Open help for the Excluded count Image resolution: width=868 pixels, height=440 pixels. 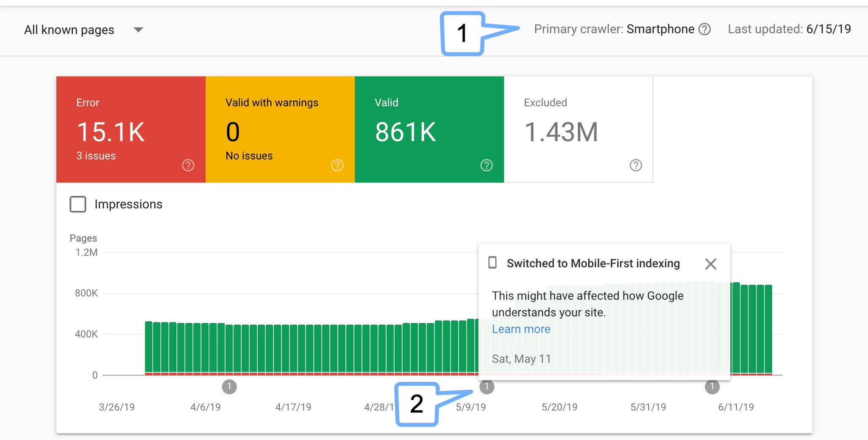[636, 165]
